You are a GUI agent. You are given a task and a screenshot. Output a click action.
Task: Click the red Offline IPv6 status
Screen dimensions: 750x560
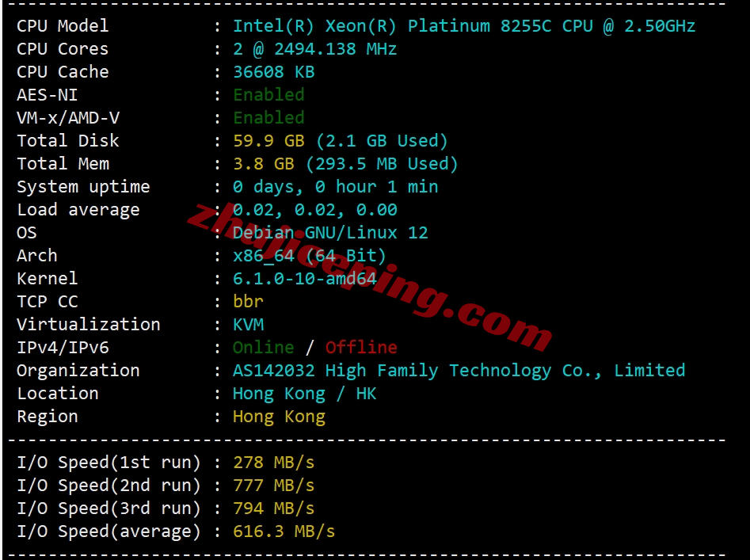(x=361, y=347)
